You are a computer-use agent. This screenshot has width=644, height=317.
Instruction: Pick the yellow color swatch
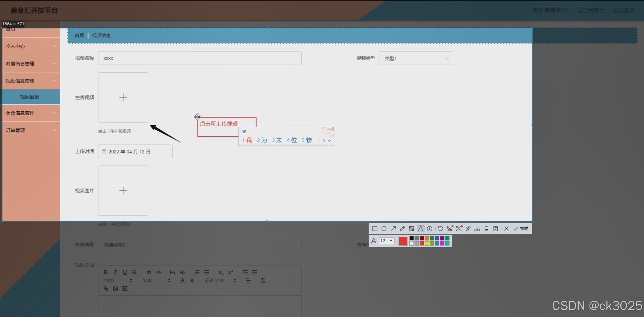pos(427,243)
